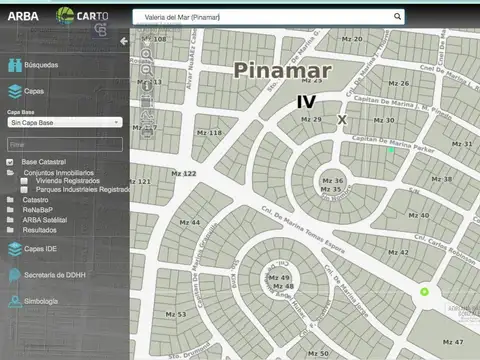Click the Mz 50 block label
The image size is (480, 360).
click(x=318, y=354)
